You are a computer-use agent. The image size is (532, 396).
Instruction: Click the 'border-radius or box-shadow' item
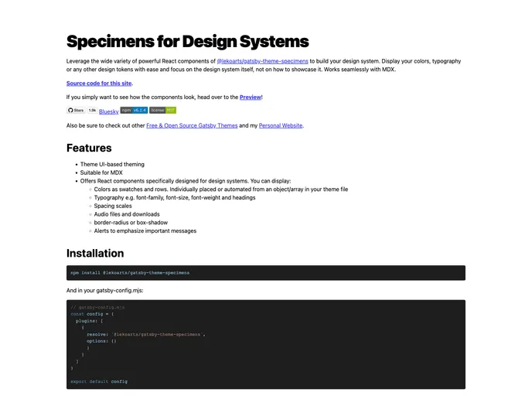[131, 223]
